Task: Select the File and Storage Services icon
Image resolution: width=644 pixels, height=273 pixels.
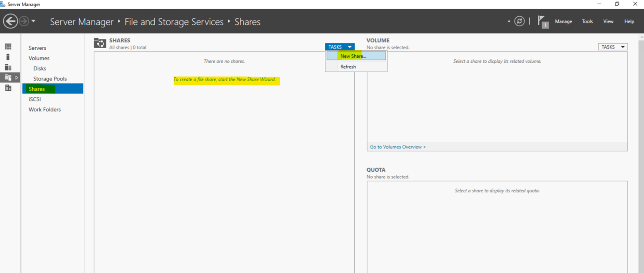Action: coord(8,77)
